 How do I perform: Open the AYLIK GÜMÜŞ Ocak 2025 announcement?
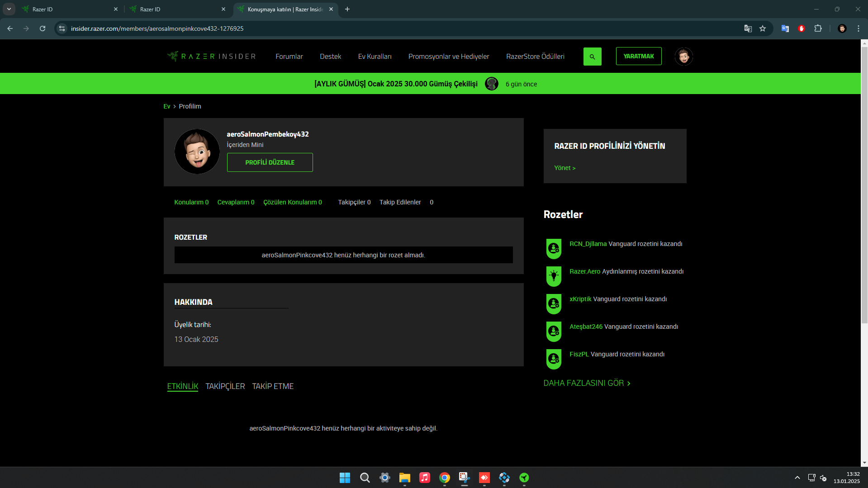pos(396,84)
